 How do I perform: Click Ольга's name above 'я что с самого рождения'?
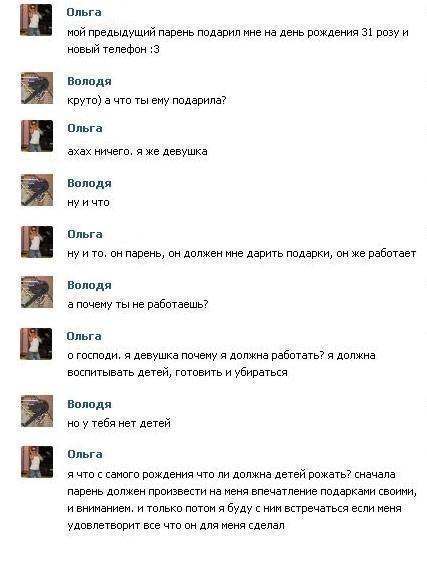[x=85, y=454]
